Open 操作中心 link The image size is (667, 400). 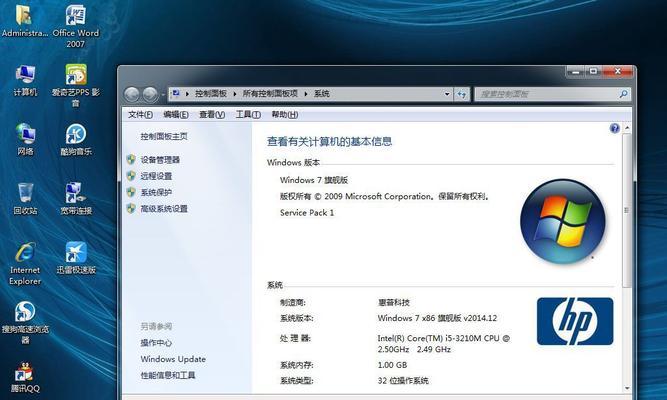pyautogui.click(x=156, y=343)
